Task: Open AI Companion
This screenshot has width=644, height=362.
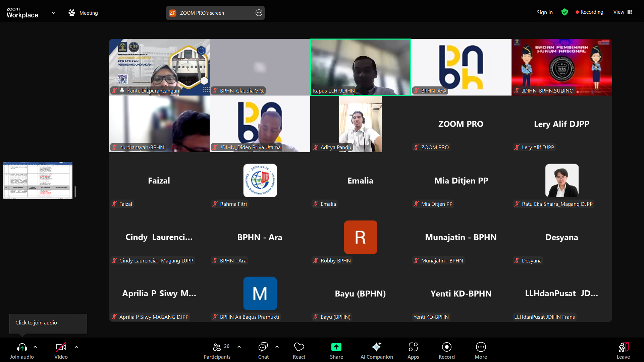Action: point(377,351)
